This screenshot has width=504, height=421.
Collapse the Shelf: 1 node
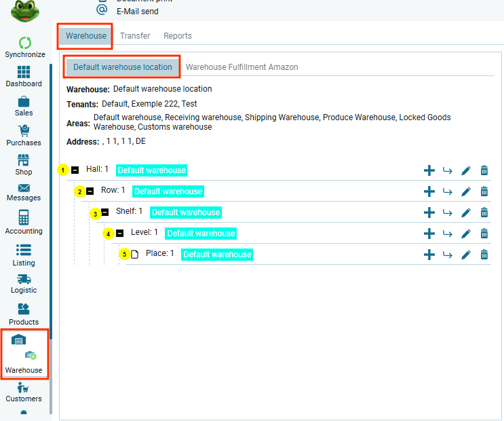(105, 213)
